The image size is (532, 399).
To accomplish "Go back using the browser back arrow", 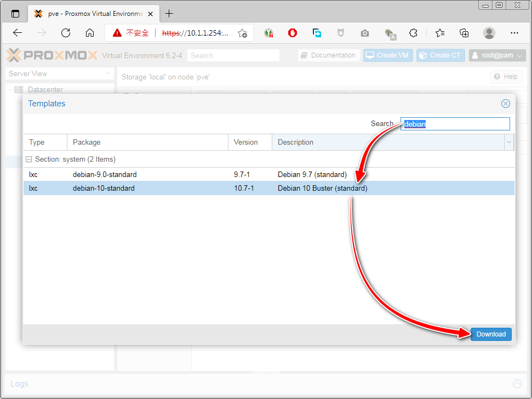I will 18,33.
